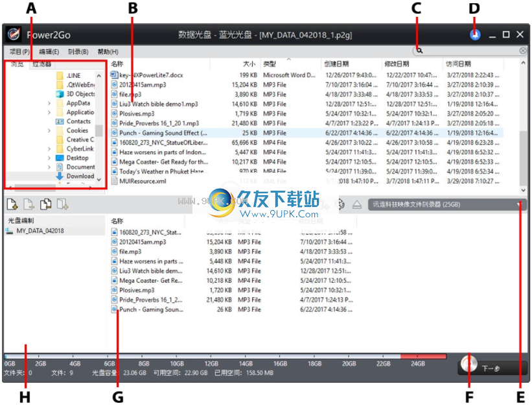This screenshot has height=406, width=532.
Task: Select Liu3 Watch bible demo1.mp3 file
Action: click(159, 104)
